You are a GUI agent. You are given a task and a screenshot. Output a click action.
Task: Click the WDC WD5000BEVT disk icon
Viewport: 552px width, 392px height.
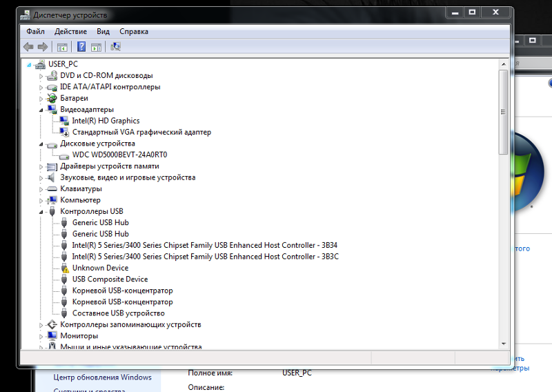tap(64, 155)
